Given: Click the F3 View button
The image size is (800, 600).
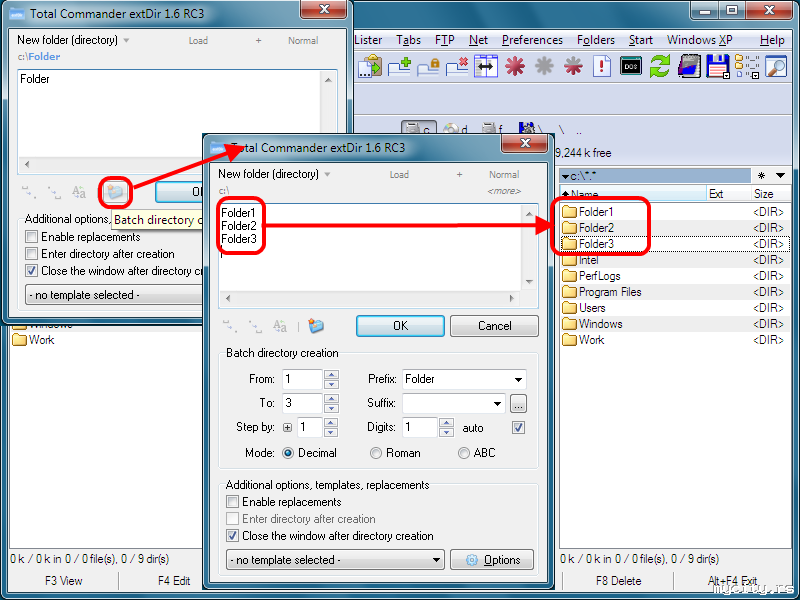Looking at the screenshot, I should (x=64, y=581).
